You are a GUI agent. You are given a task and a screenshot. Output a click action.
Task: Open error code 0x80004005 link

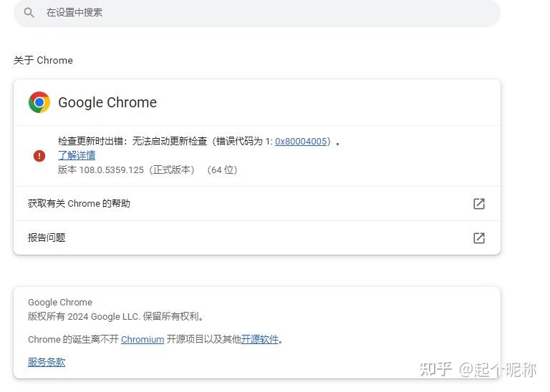(301, 141)
